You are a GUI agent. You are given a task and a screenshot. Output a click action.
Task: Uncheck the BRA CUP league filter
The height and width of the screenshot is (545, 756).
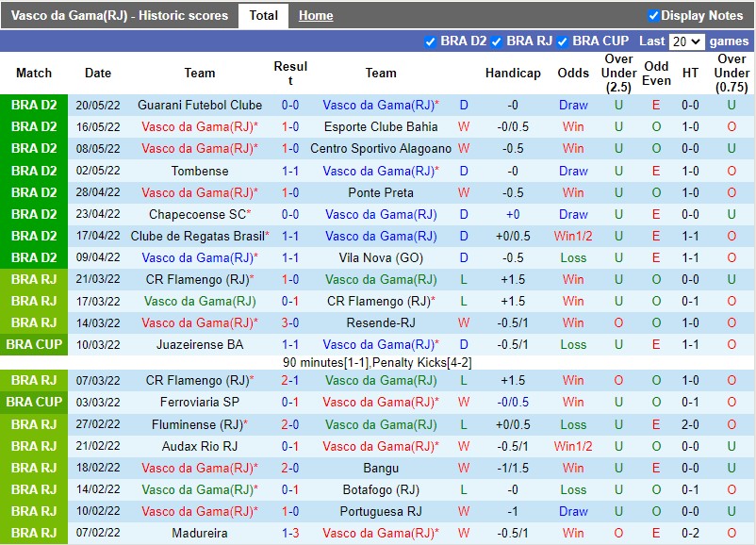click(x=562, y=42)
